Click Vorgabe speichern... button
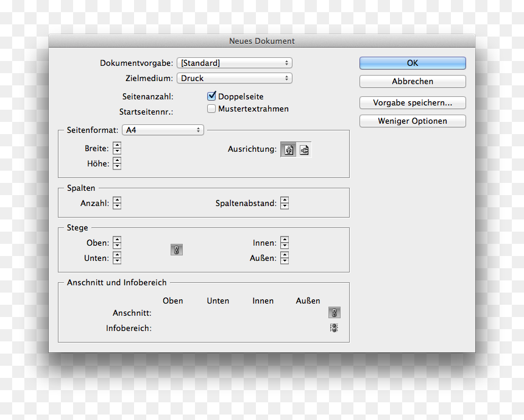The image size is (524, 420). pos(412,102)
